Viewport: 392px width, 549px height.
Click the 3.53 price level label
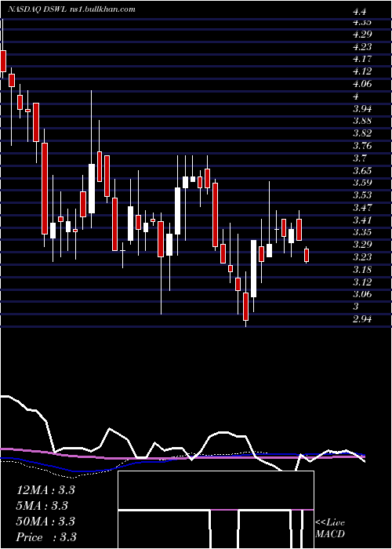pos(362,195)
